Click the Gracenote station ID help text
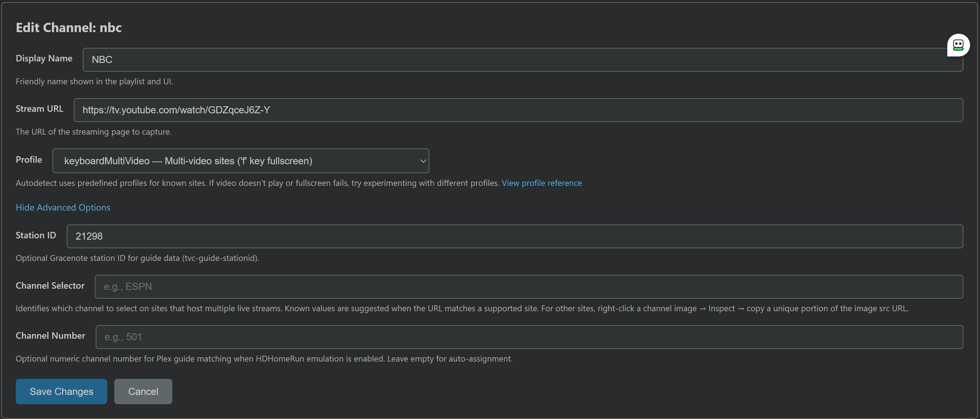The width and height of the screenshot is (980, 419). 137,258
